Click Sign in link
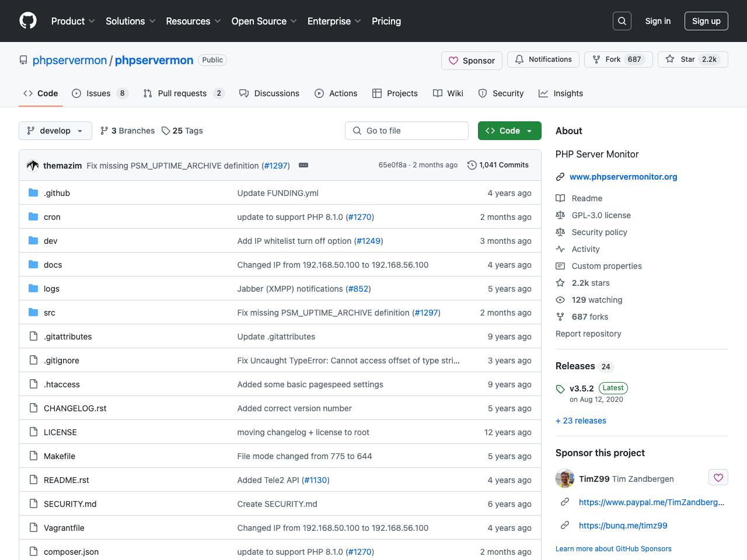 658,21
